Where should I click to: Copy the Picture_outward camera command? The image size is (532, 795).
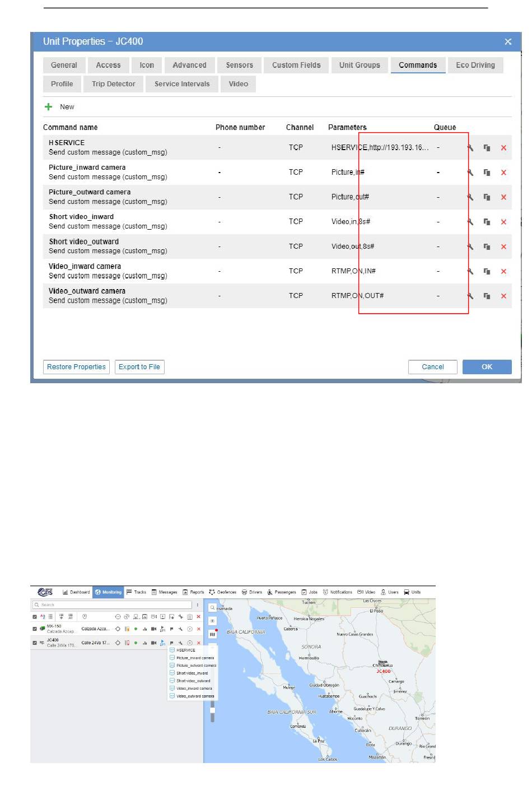pos(487,197)
